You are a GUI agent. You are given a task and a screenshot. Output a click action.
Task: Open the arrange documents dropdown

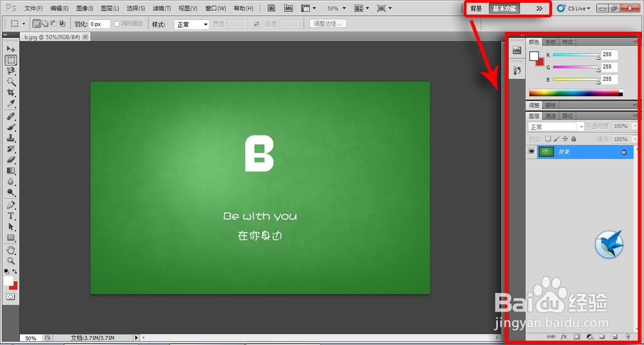[362, 8]
